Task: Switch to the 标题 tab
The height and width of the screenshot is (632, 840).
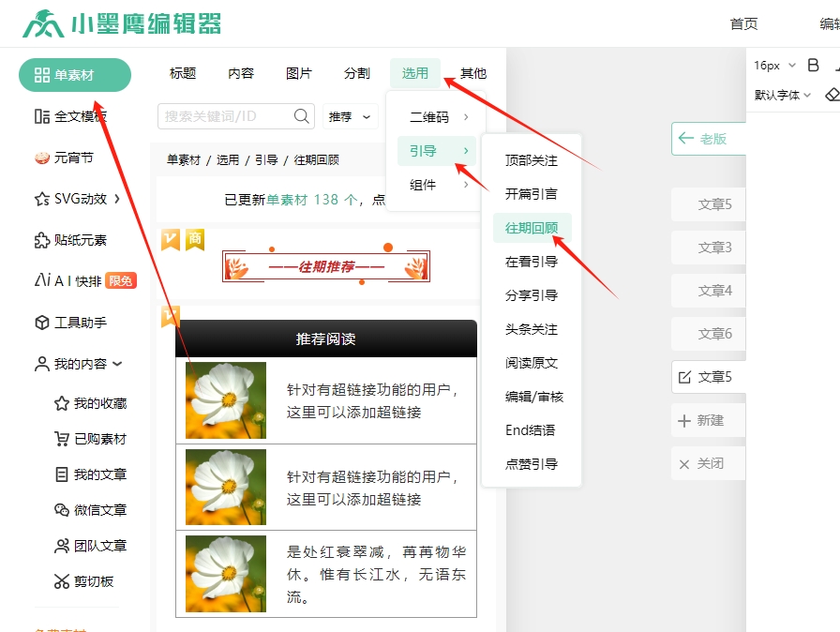Action: tap(183, 73)
